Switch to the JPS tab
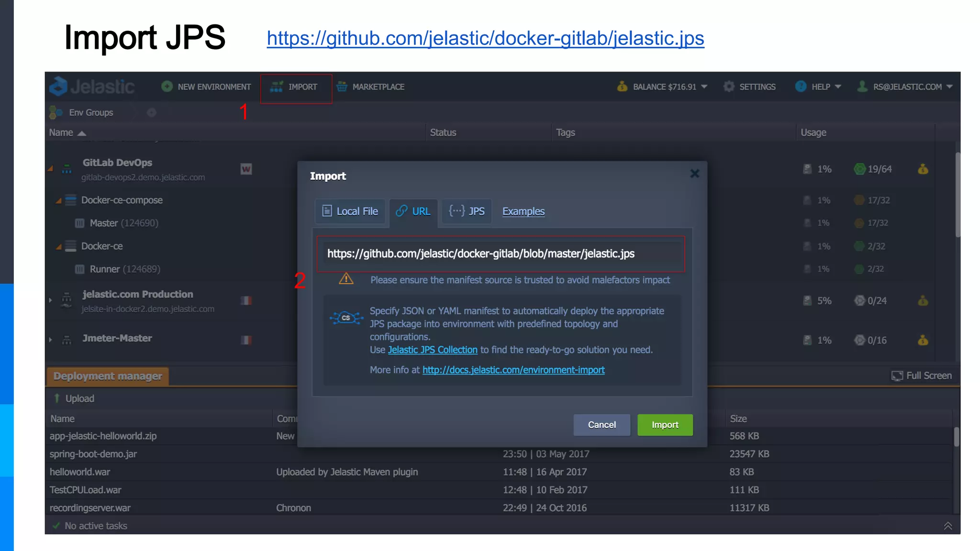The image size is (980, 551). tap(467, 211)
